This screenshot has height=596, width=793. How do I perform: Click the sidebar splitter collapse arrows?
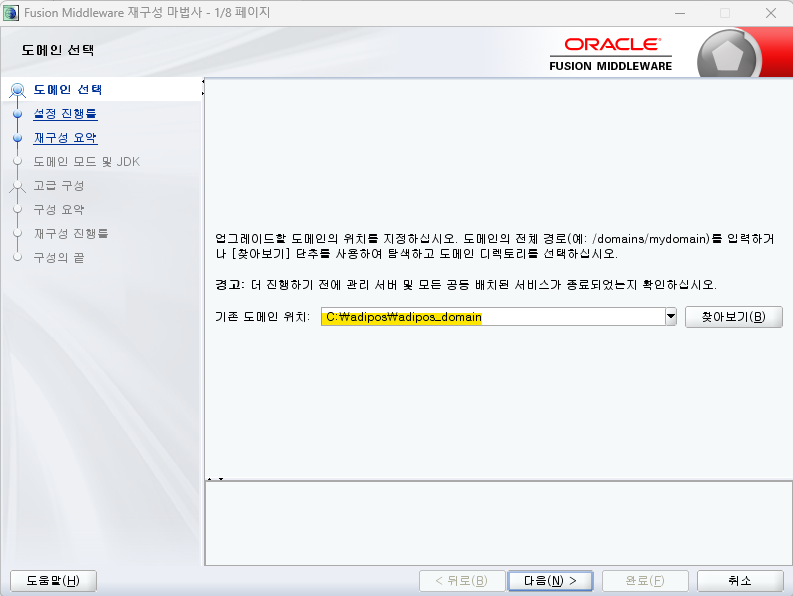click(x=203, y=87)
